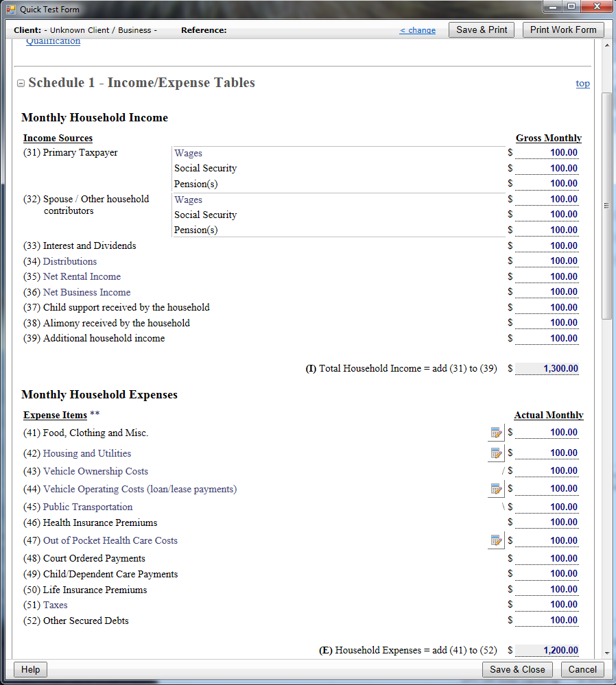The height and width of the screenshot is (685, 616).
Task: Open the Spouse Wages link
Action: coord(189,200)
